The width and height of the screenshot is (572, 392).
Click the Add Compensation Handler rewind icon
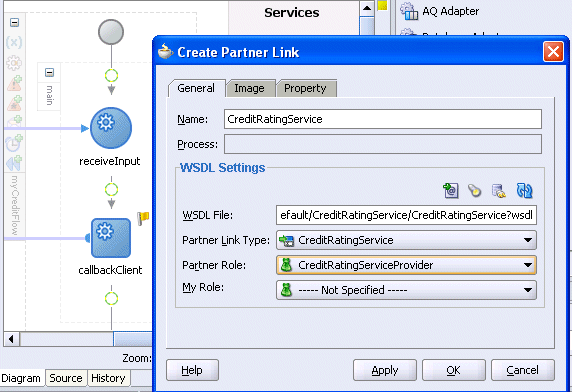coord(14,163)
